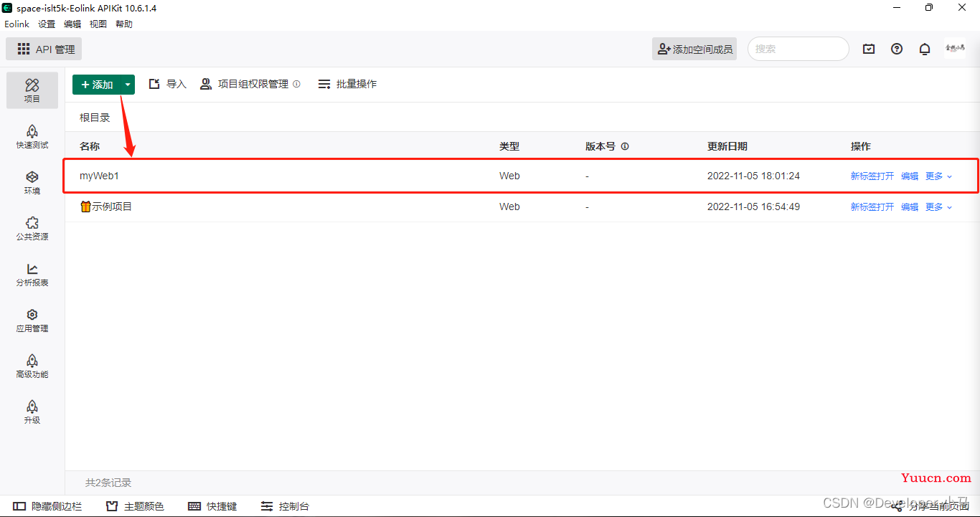Click 编辑 for 示例项目

pos(910,207)
